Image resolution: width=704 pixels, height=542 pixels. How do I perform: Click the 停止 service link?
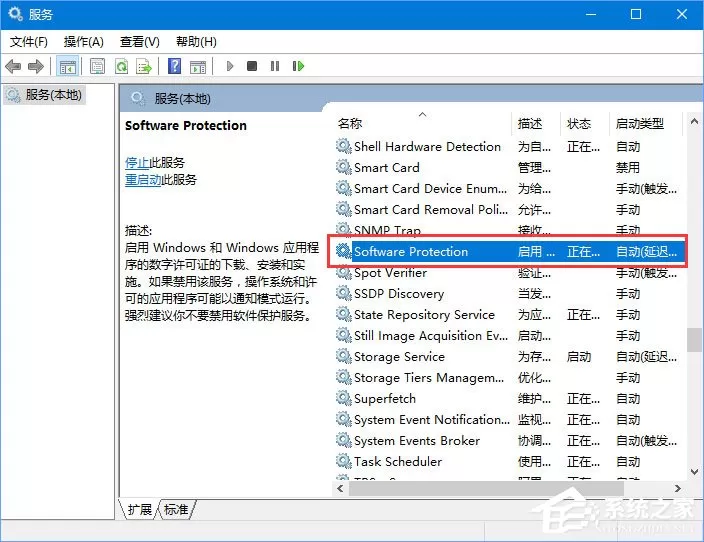[x=137, y=163]
